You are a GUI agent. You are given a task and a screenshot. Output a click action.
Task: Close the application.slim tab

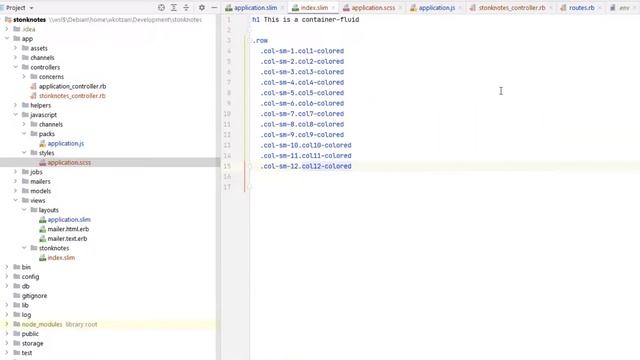(282, 8)
